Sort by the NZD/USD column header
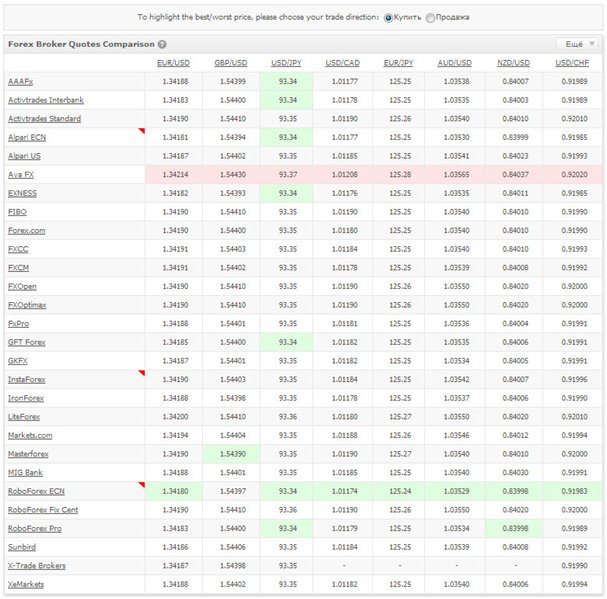The width and height of the screenshot is (607, 599). pos(513,63)
